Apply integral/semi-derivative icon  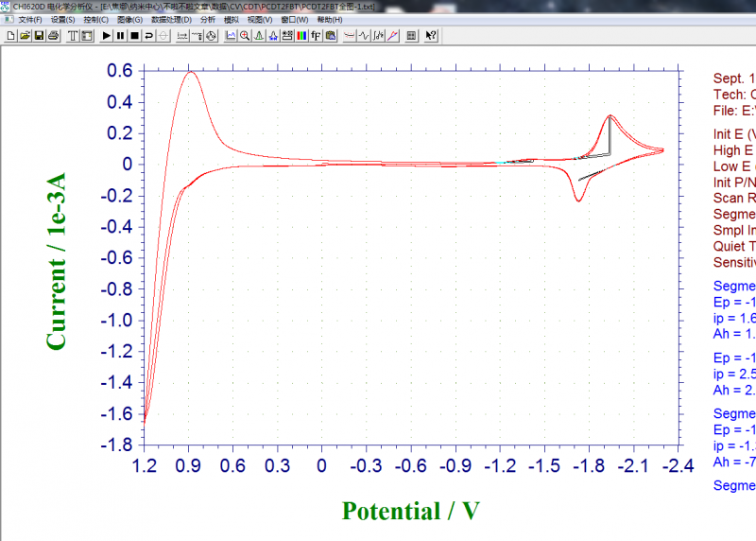tap(379, 36)
